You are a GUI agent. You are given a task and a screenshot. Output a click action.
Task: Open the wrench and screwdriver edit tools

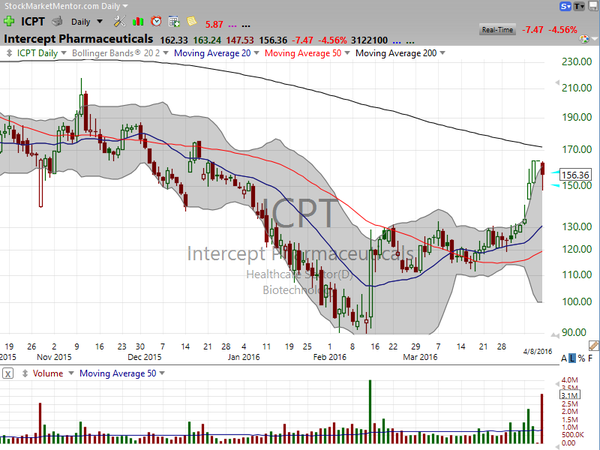pyautogui.click(x=119, y=21)
